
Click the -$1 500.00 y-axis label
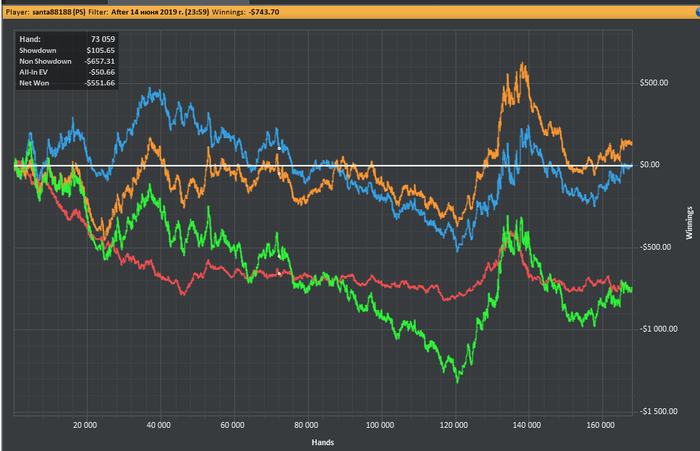(658, 411)
